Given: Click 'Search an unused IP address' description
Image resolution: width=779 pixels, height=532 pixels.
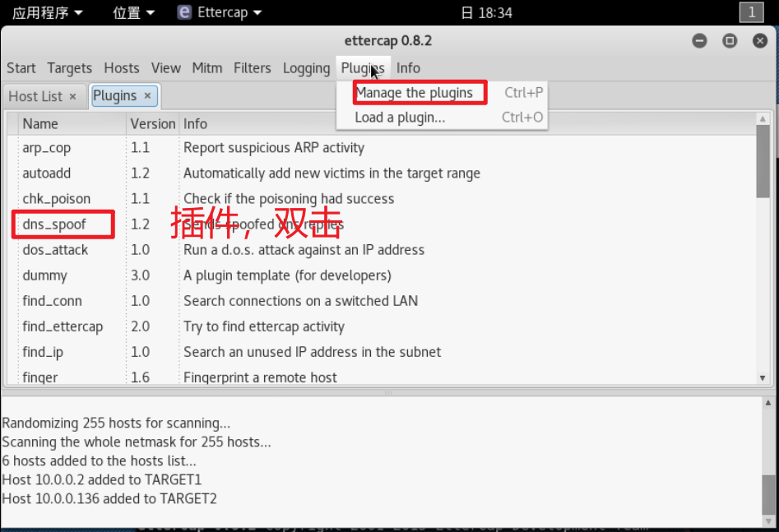Looking at the screenshot, I should [x=312, y=352].
